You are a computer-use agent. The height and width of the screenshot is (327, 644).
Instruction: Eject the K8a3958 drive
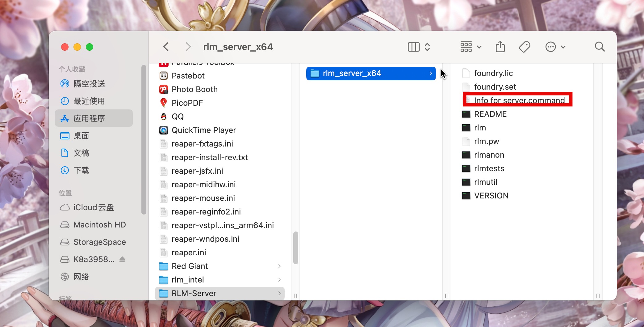click(x=122, y=259)
